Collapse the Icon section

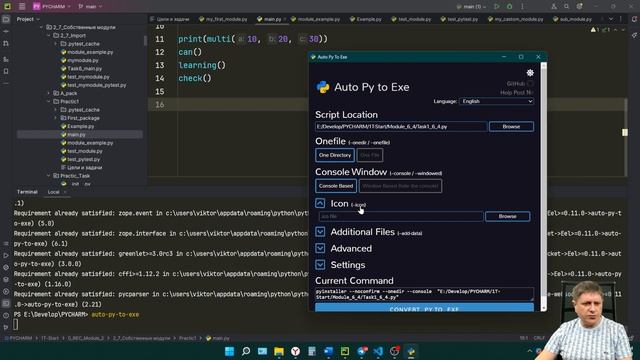320,203
